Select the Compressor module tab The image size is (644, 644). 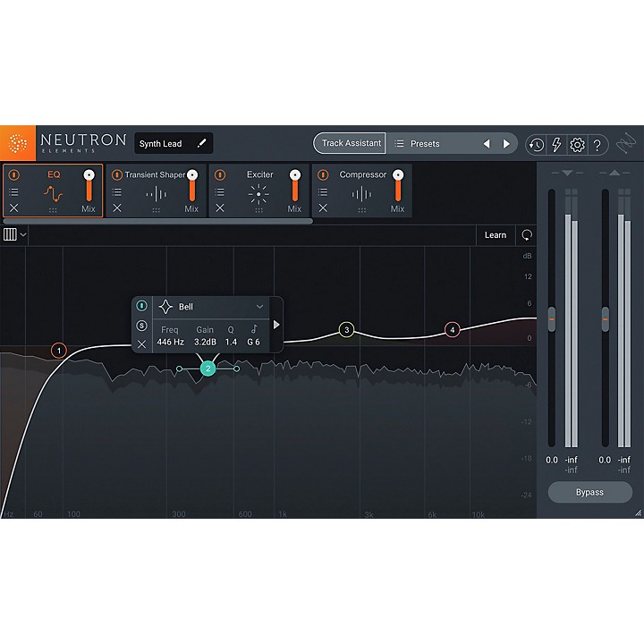tap(361, 175)
